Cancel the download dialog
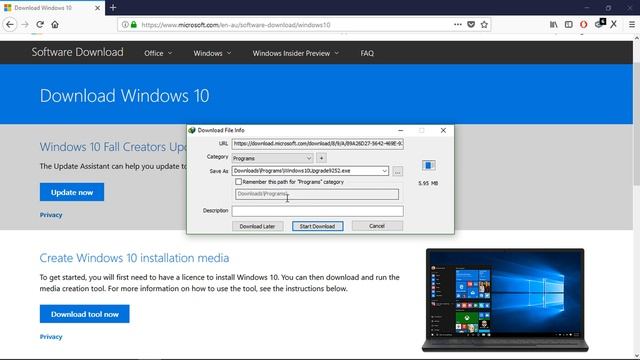Screen dimensions: 640x360 [377, 226]
